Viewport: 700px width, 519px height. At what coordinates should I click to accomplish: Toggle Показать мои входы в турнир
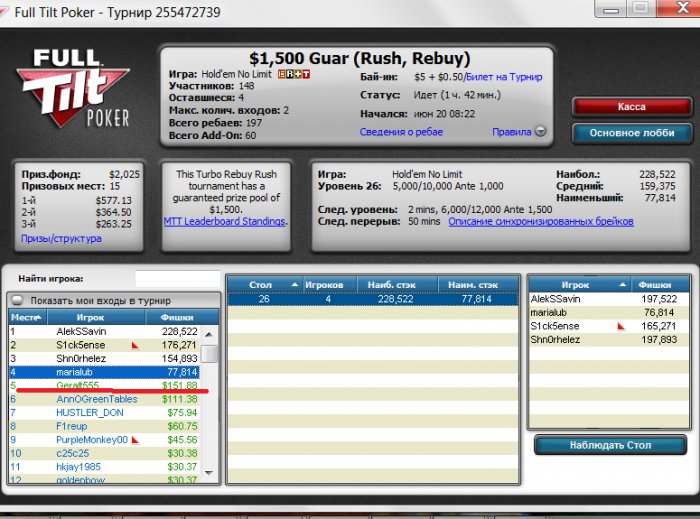[x=17, y=300]
